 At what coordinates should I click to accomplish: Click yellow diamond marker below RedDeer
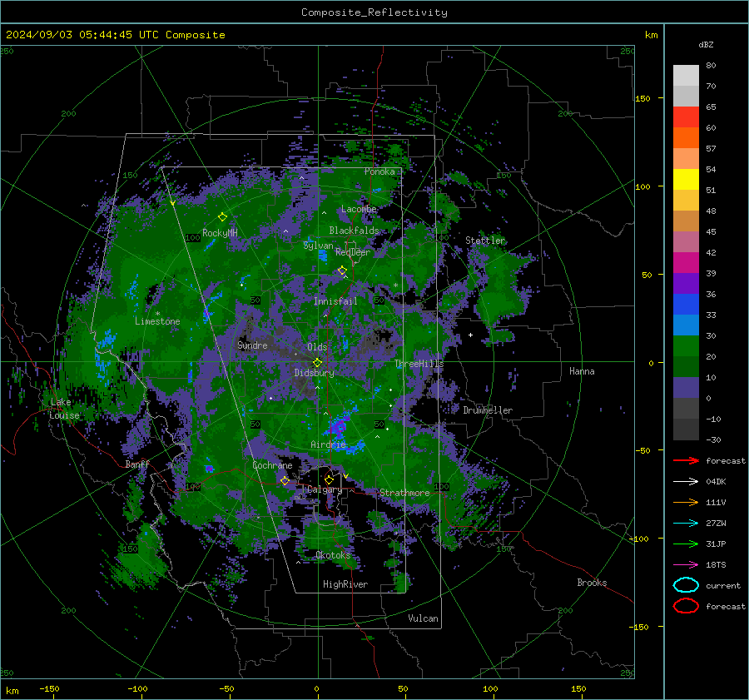pyautogui.click(x=342, y=271)
